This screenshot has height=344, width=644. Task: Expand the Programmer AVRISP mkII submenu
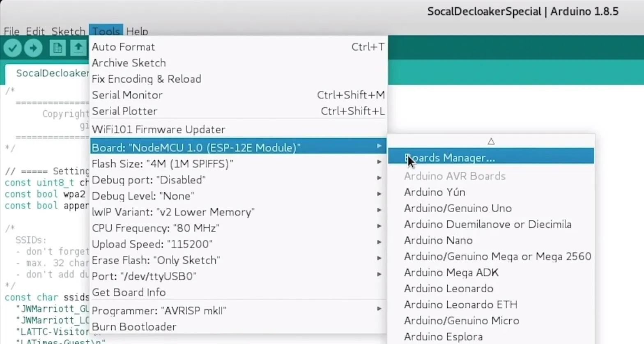tap(238, 310)
